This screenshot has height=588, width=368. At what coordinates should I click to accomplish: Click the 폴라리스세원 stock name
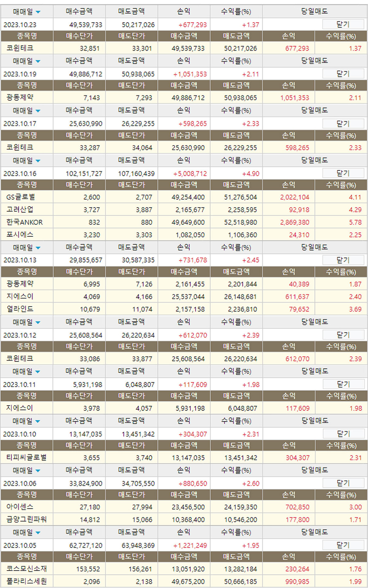(26, 581)
